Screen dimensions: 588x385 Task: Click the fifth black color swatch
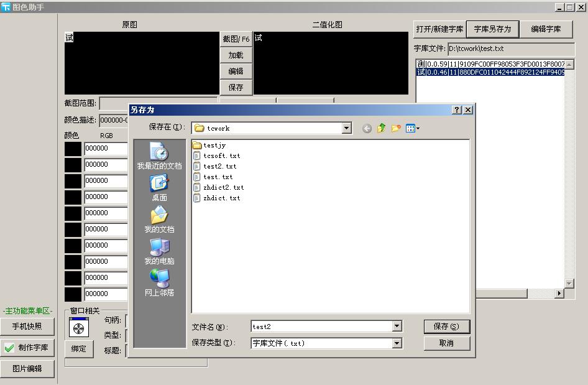(x=73, y=213)
